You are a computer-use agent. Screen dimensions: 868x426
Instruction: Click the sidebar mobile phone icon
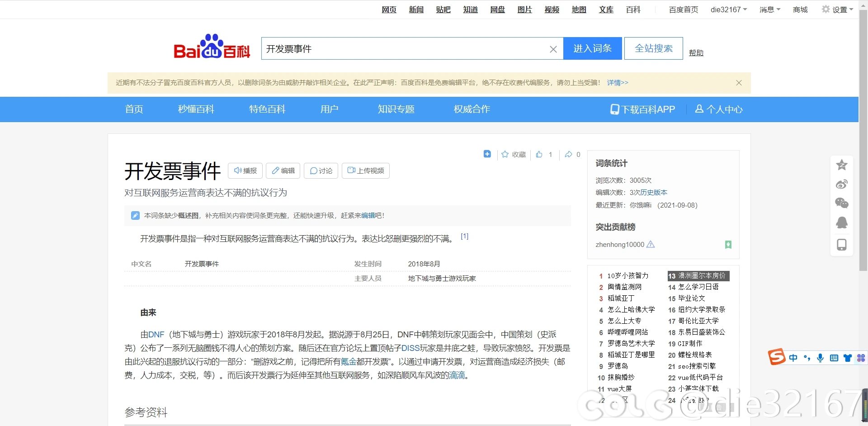pos(841,245)
